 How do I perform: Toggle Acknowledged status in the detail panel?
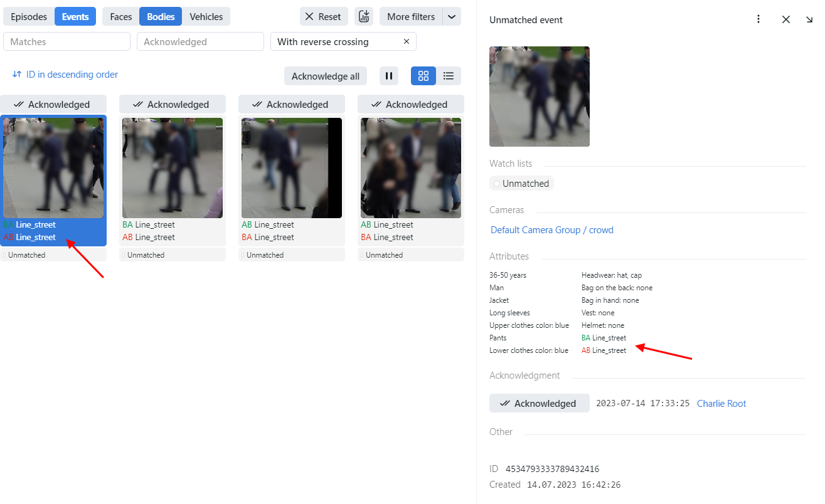pos(539,404)
